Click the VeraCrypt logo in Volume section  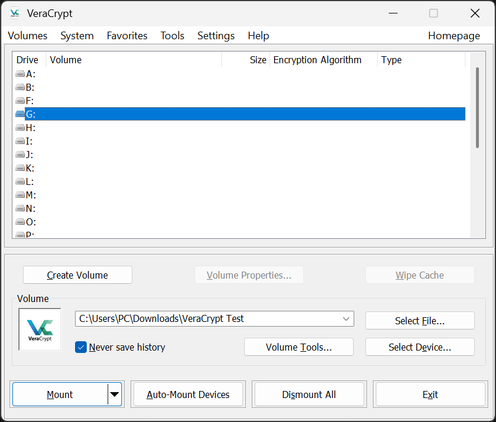click(40, 329)
